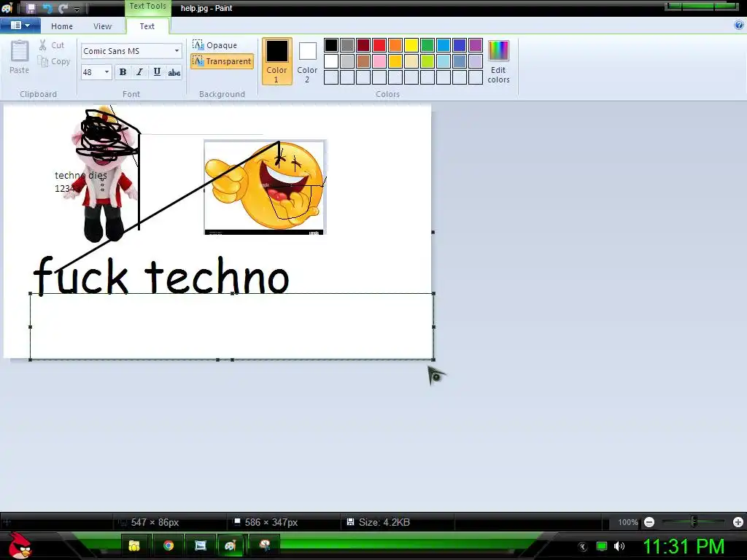Toggle Italic text formatting

139,72
